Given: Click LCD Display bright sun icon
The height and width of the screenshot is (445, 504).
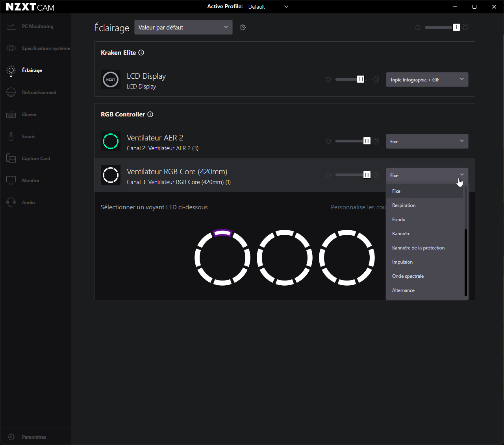Looking at the screenshot, I should coord(376,79).
